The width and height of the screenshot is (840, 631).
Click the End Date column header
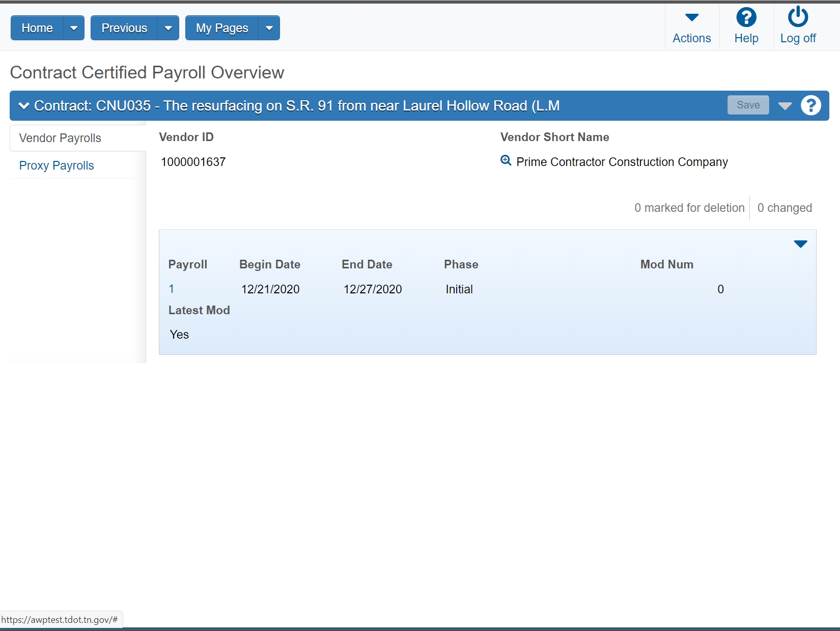point(367,264)
